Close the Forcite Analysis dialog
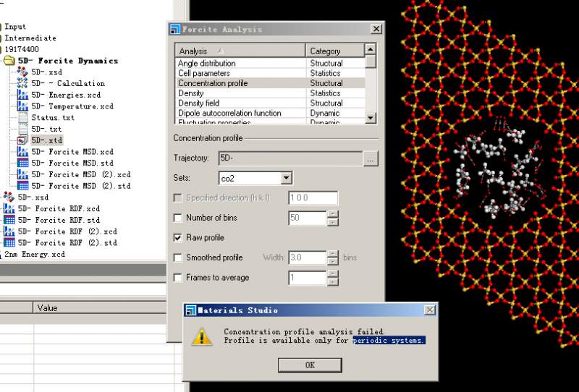This screenshot has height=392, width=579. coord(376,29)
